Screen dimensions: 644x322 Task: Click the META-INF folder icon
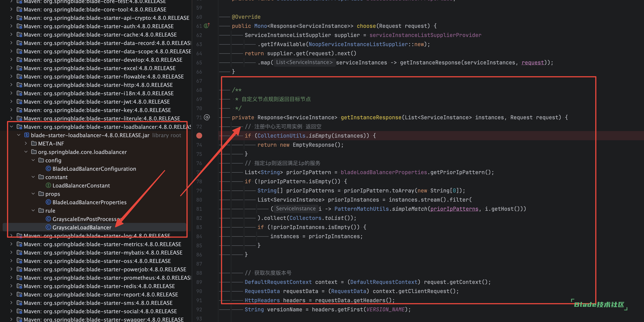coord(34,143)
